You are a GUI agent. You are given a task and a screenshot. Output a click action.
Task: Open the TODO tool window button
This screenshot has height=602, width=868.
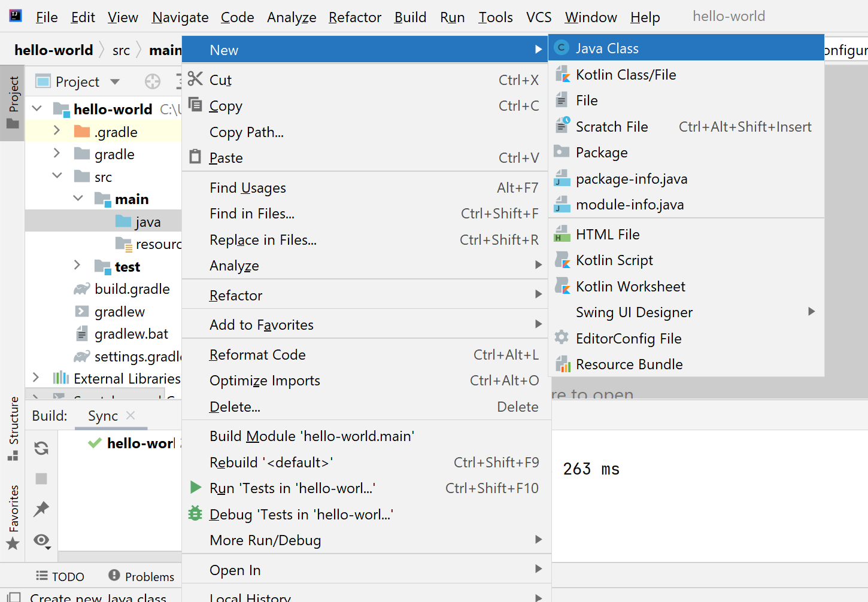point(60,576)
